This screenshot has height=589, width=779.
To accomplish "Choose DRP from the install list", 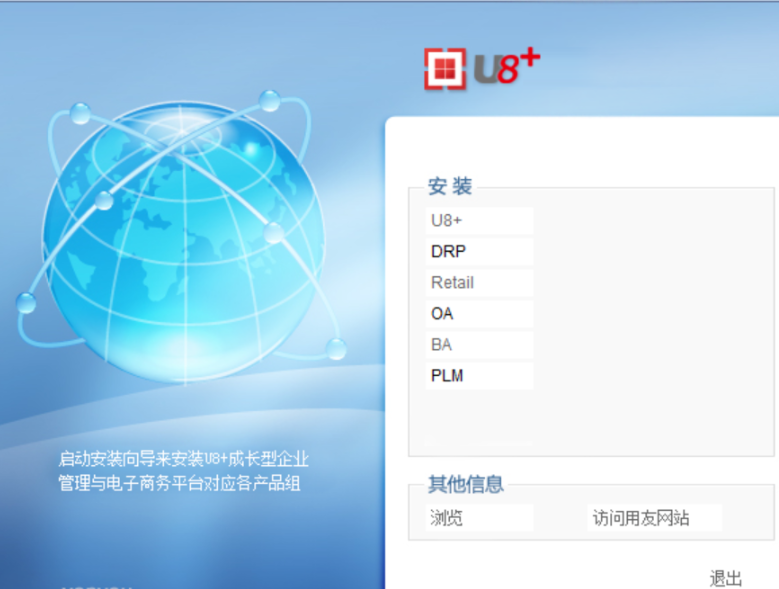I will click(479, 251).
